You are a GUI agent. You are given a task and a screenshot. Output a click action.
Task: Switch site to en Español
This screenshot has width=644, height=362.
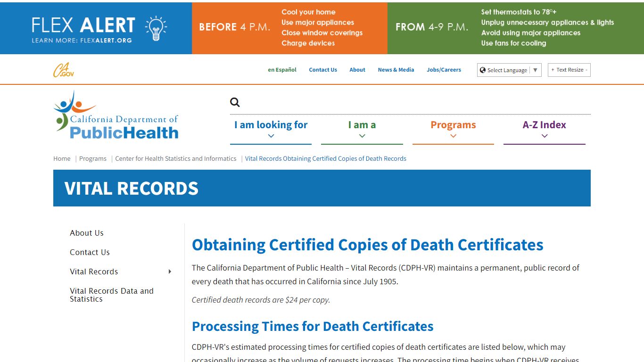[282, 70]
